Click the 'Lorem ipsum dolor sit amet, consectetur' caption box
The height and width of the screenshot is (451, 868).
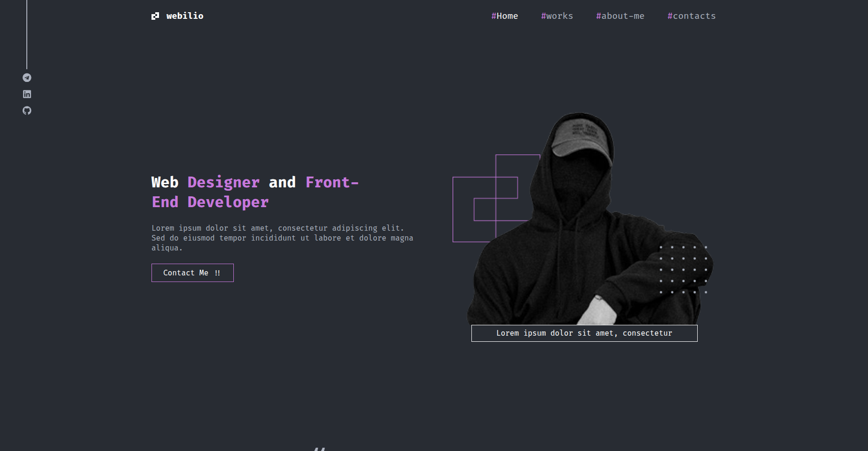pyautogui.click(x=584, y=333)
